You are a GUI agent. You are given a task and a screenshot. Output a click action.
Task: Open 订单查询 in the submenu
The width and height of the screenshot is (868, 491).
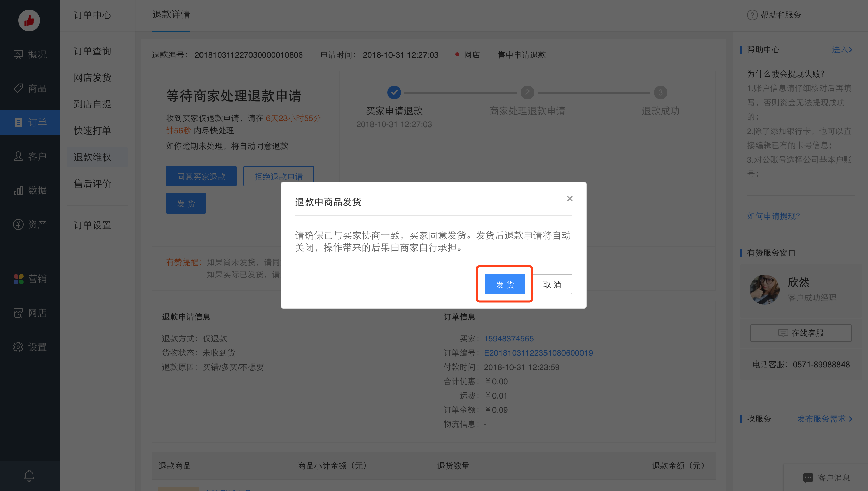[x=92, y=51]
